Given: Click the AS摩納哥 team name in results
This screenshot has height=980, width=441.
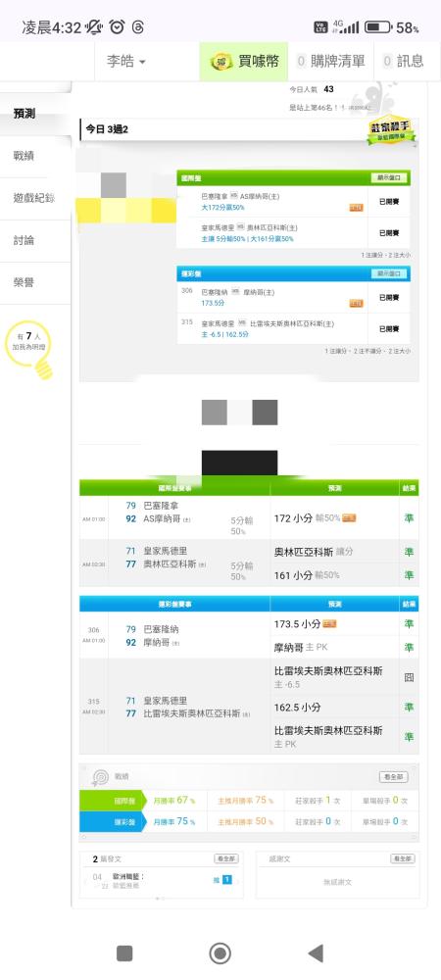Looking at the screenshot, I should pyautogui.click(x=163, y=518).
